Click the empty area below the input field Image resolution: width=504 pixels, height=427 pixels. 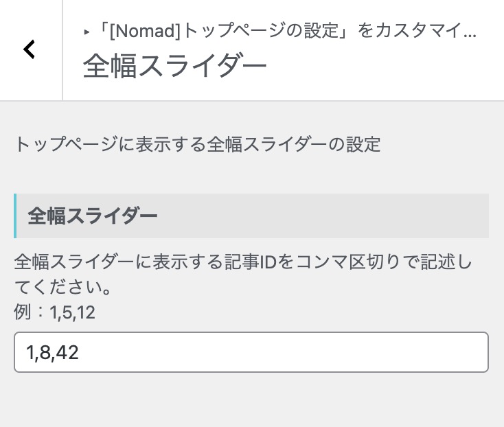coord(251,402)
